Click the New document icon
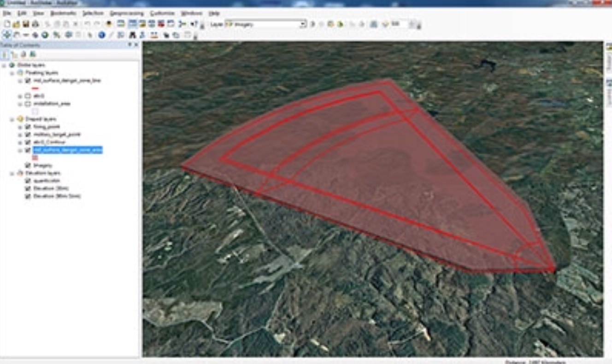 click(7, 24)
